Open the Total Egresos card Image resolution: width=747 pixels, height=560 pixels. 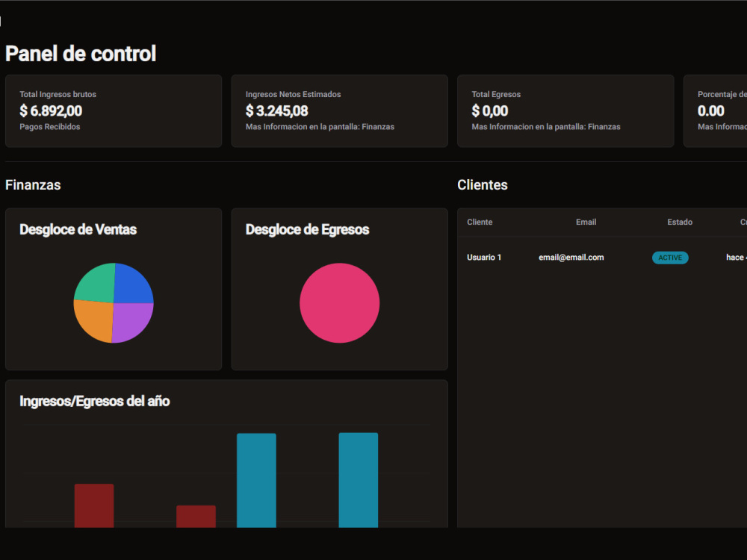pyautogui.click(x=565, y=111)
